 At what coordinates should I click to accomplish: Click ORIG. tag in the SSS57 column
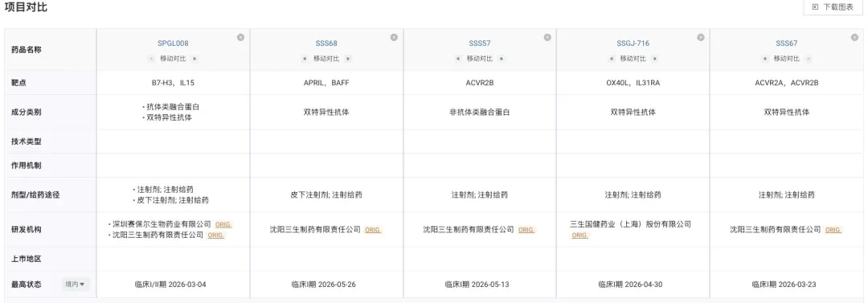coord(526,230)
